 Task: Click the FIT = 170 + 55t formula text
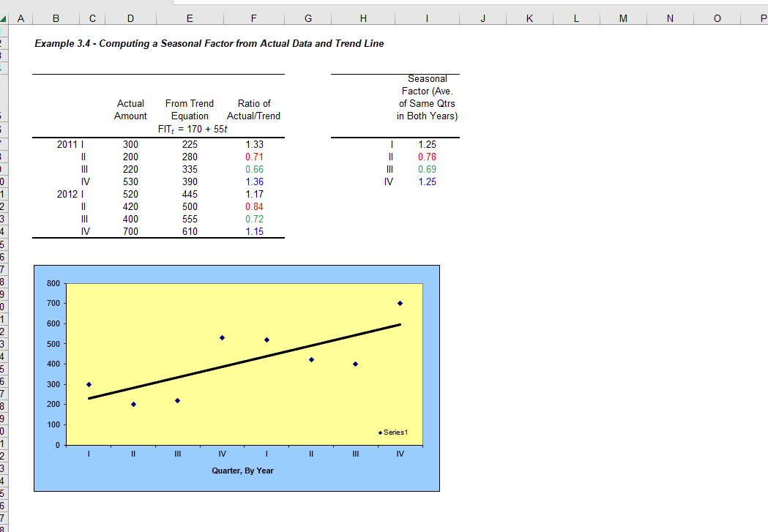click(x=193, y=130)
